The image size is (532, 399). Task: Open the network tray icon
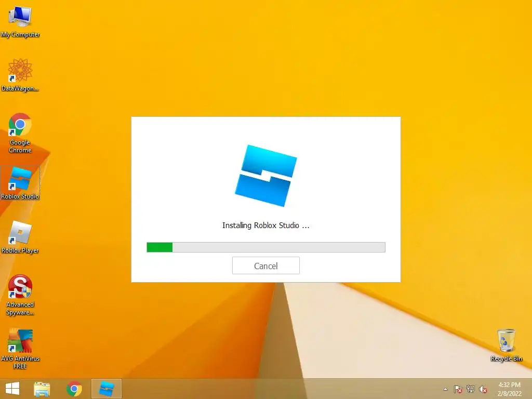pos(471,389)
